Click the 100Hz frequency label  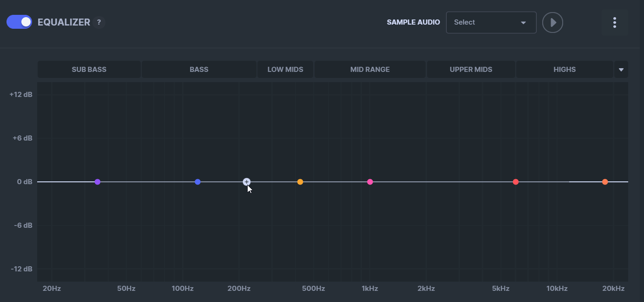pos(183,289)
